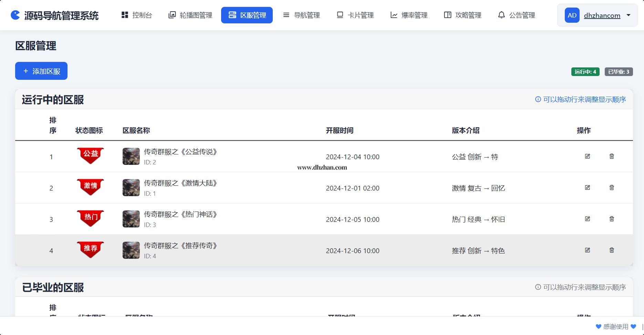Remove the 热门神话 server with trash icon
644x335 pixels.
[x=612, y=219]
